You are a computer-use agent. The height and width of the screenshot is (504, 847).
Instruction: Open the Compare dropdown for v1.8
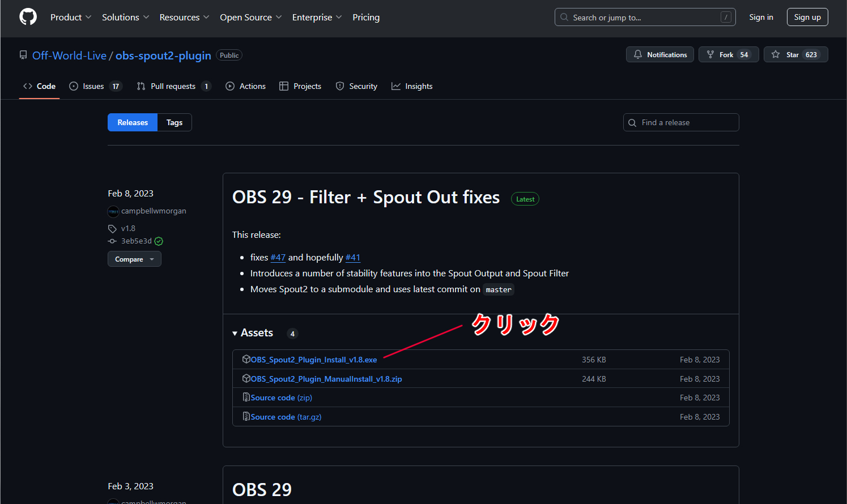(x=134, y=259)
